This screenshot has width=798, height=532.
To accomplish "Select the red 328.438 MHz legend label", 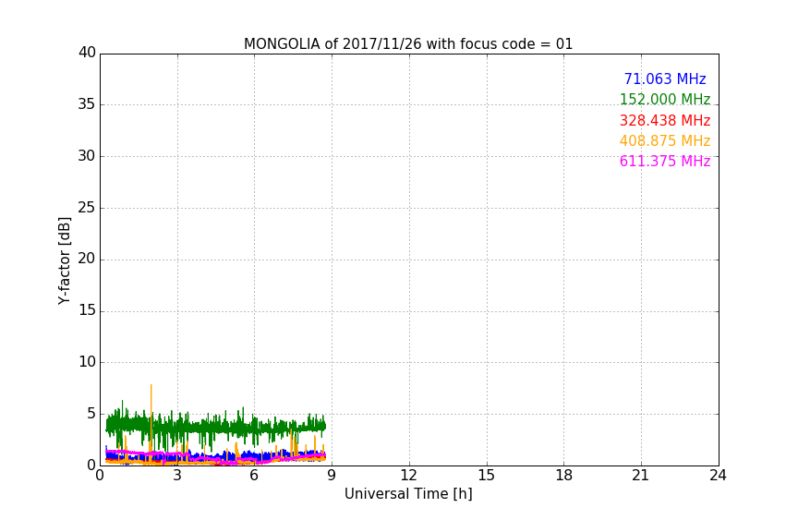I will 665,120.
